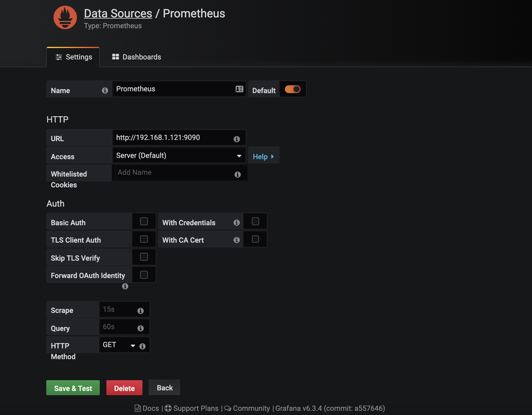This screenshot has height=415, width=532.
Task: Click info icon in Scrape interval field
Action: pos(141,311)
